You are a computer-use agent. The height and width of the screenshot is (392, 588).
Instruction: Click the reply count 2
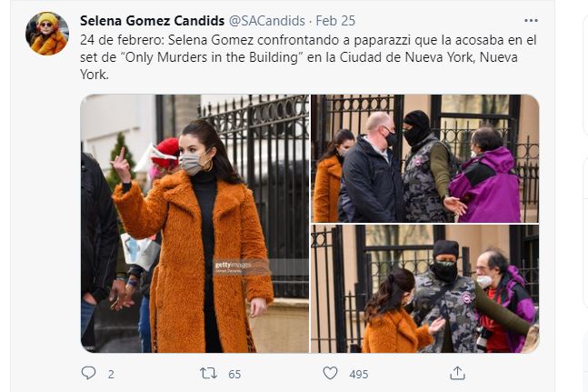(x=111, y=375)
